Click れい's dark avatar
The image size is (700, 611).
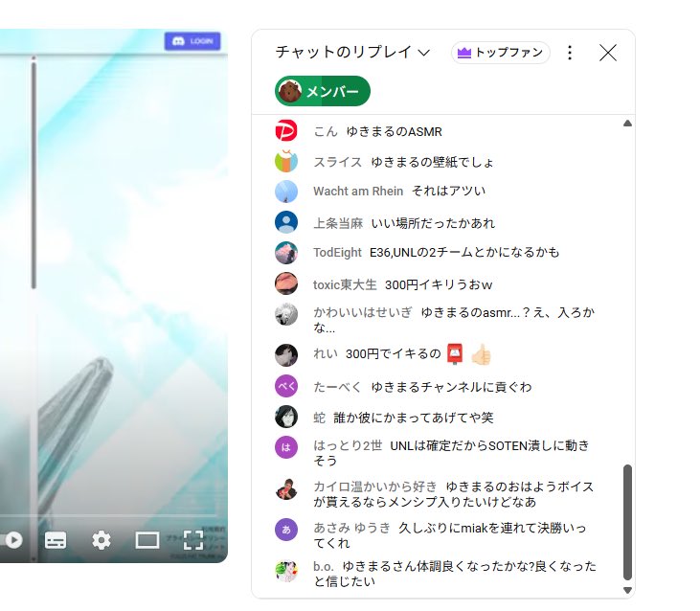286,354
